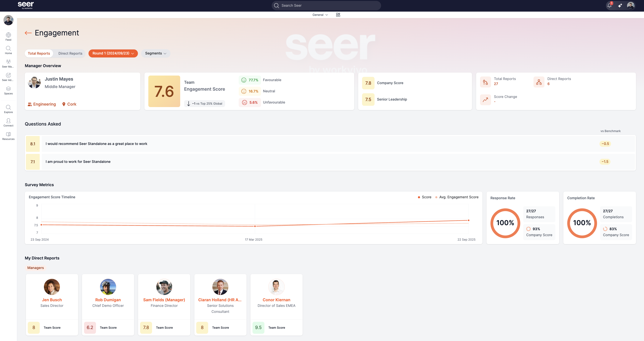This screenshot has width=644, height=341.
Task: Click the sparkle AI assistant icon
Action: [x=620, y=6]
